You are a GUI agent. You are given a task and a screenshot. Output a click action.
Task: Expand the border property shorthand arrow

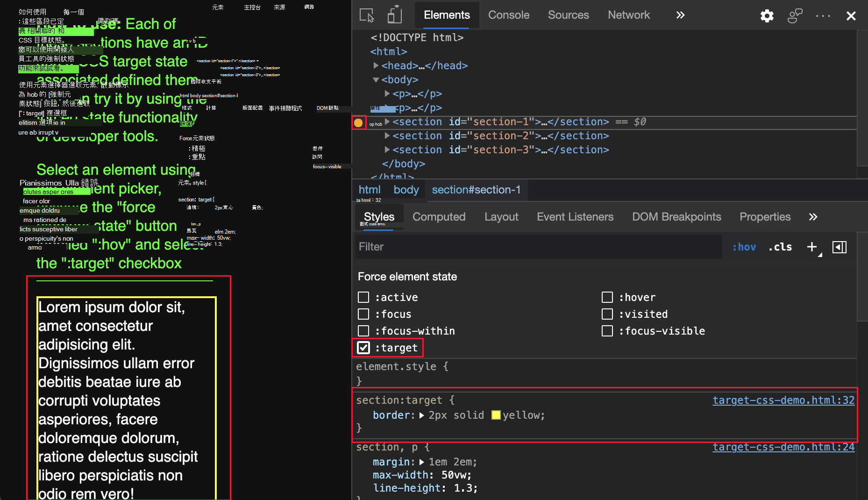[422, 415]
